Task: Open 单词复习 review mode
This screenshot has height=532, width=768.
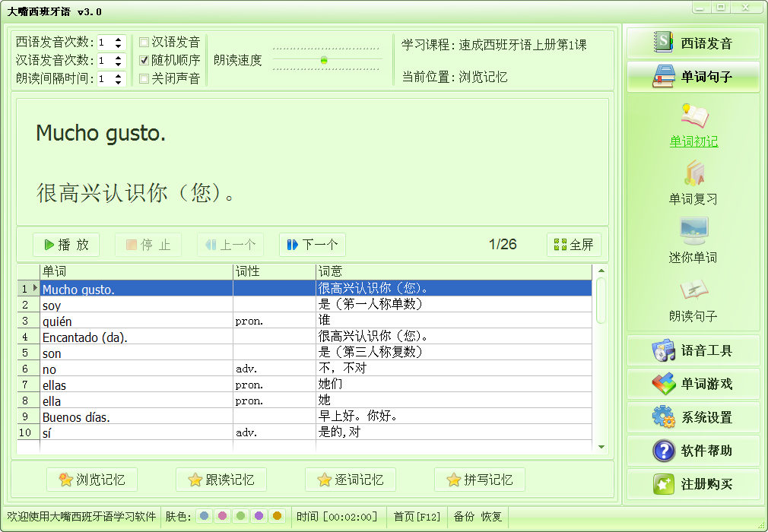Action: point(693,182)
